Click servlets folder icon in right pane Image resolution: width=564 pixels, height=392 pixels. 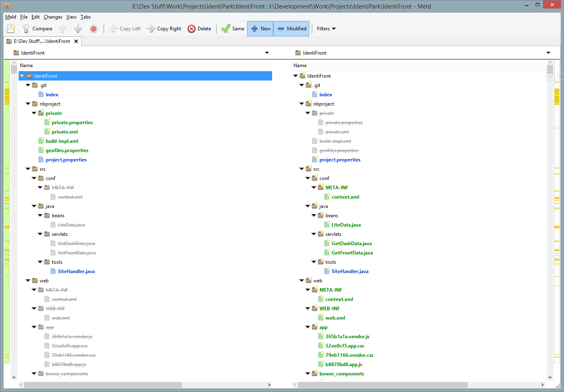pos(321,234)
